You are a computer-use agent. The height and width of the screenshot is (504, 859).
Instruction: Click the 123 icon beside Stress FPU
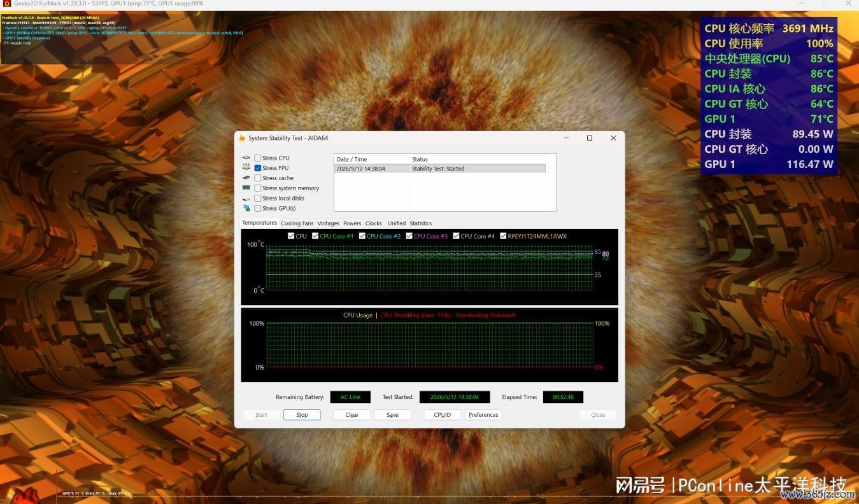tap(246, 167)
